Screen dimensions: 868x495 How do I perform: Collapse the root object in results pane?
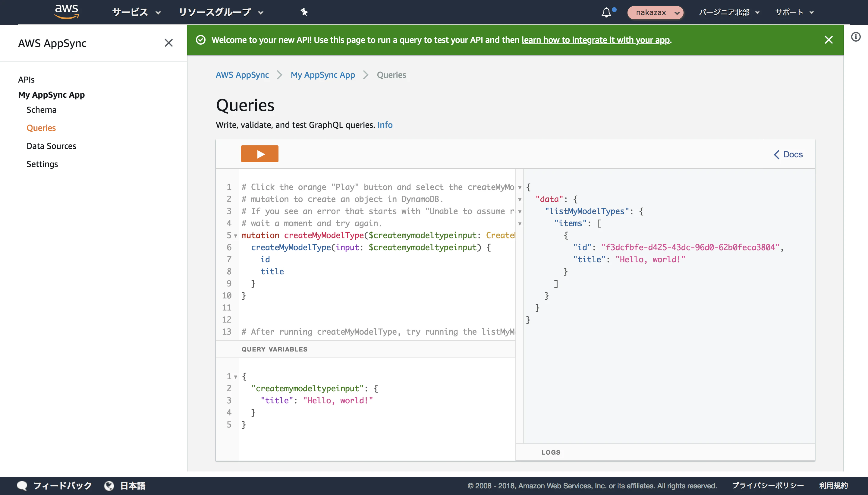point(520,187)
